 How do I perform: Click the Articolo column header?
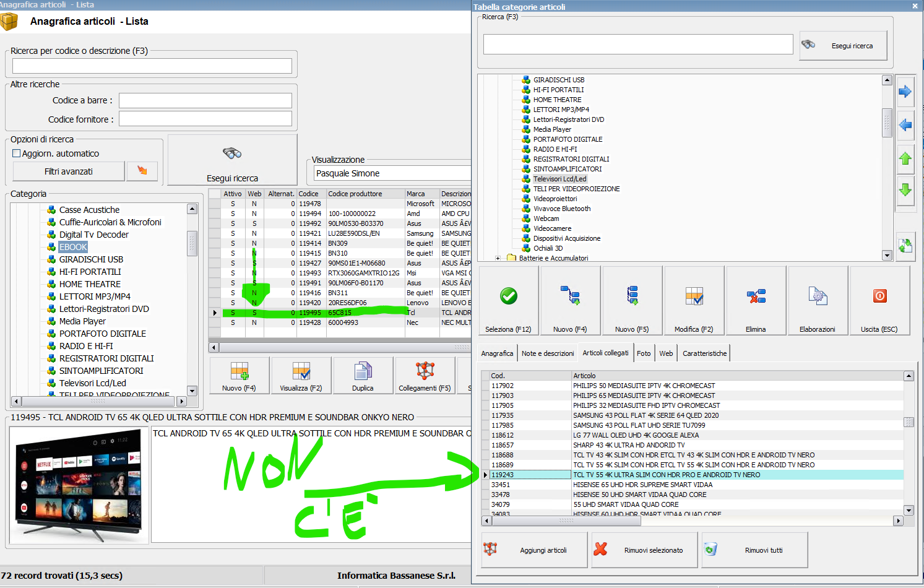point(738,376)
